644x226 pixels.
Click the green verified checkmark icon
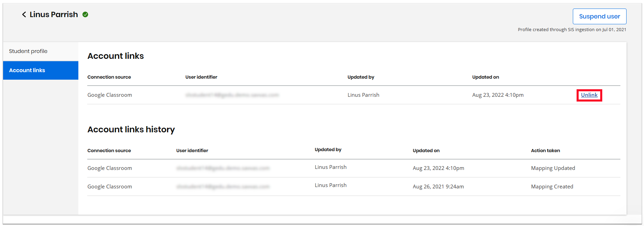86,14
